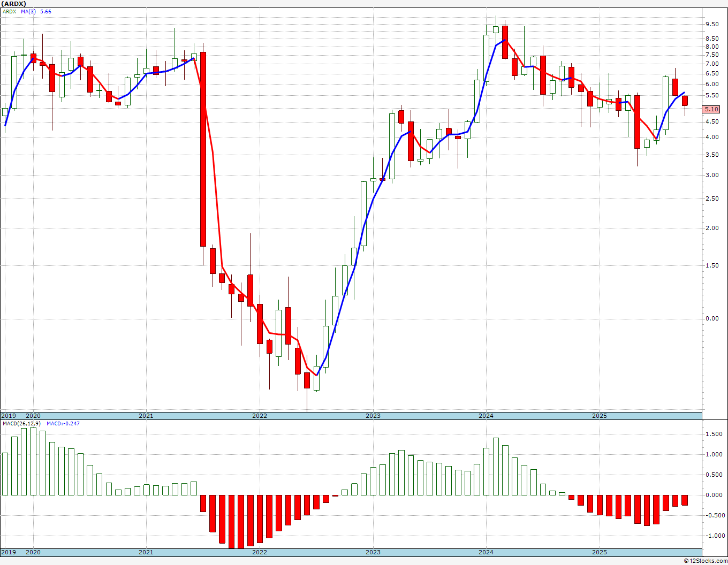This screenshot has width=728, height=565.
Task: Click the highlighted 5.10 current price tag
Action: tap(712, 109)
